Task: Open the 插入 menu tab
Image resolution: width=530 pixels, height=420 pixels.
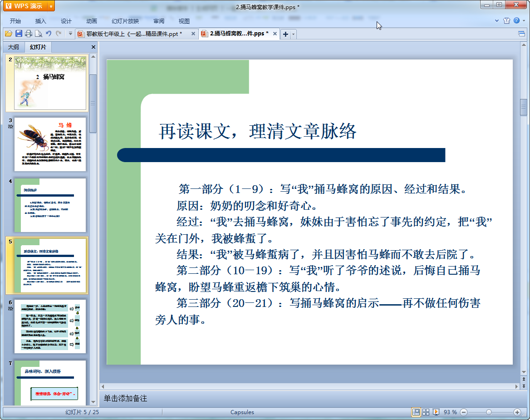Action: pos(40,21)
